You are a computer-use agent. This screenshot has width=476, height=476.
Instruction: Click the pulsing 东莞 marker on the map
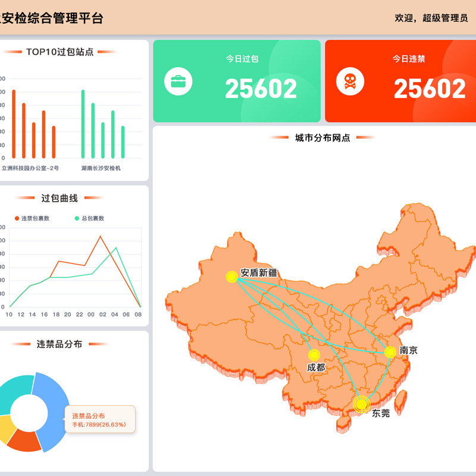[x=361, y=403]
